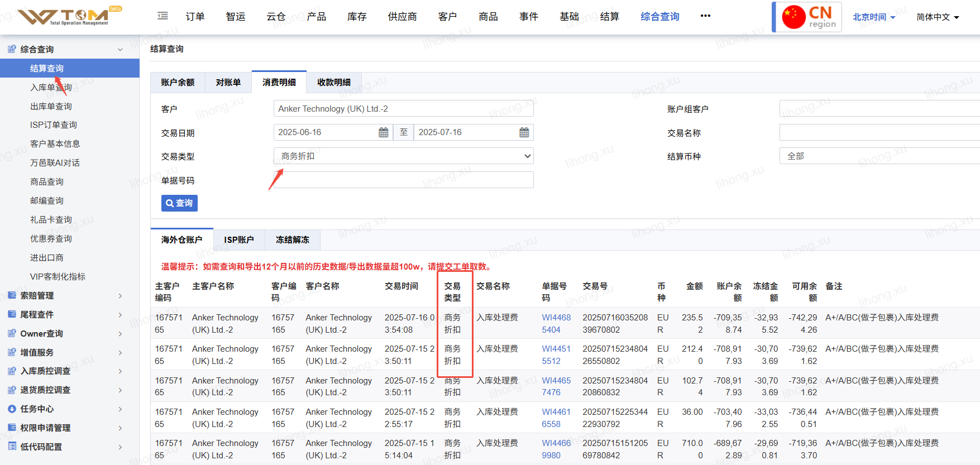Select the 海外仓账户 tab
This screenshot has height=465, width=980.
(x=182, y=239)
